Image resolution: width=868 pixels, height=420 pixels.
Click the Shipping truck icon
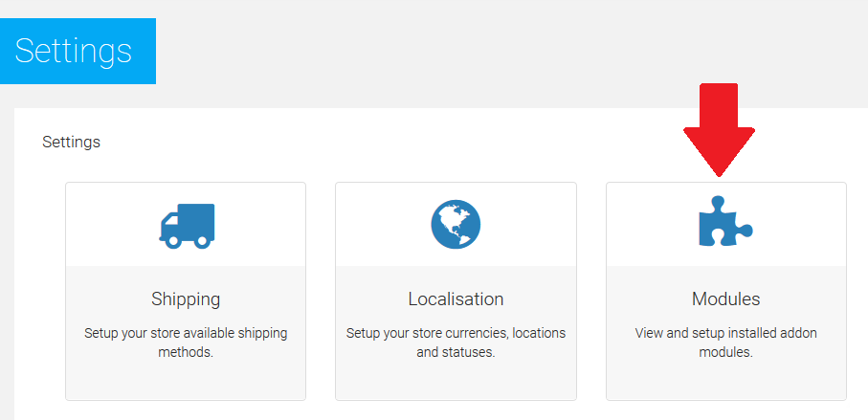187,226
